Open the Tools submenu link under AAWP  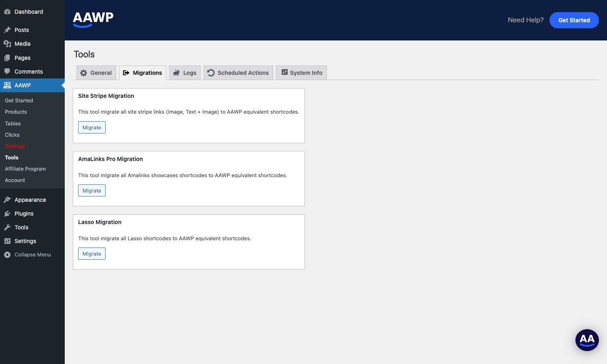pos(12,157)
